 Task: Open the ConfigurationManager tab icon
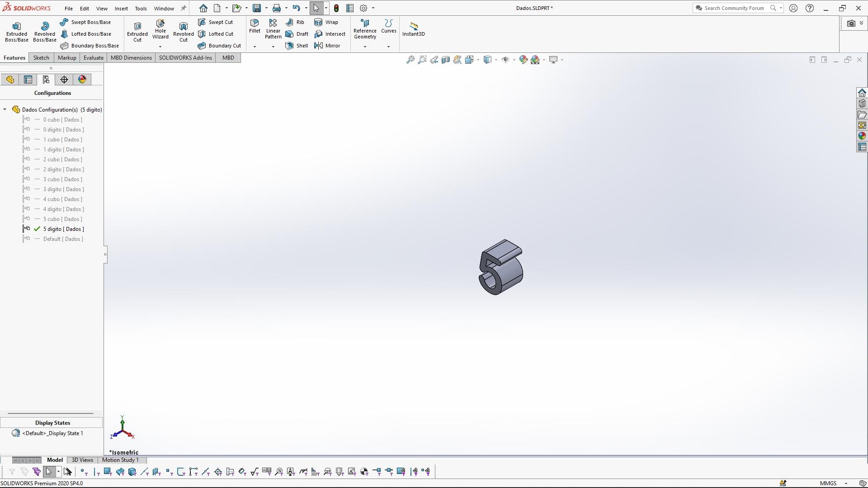(46, 80)
